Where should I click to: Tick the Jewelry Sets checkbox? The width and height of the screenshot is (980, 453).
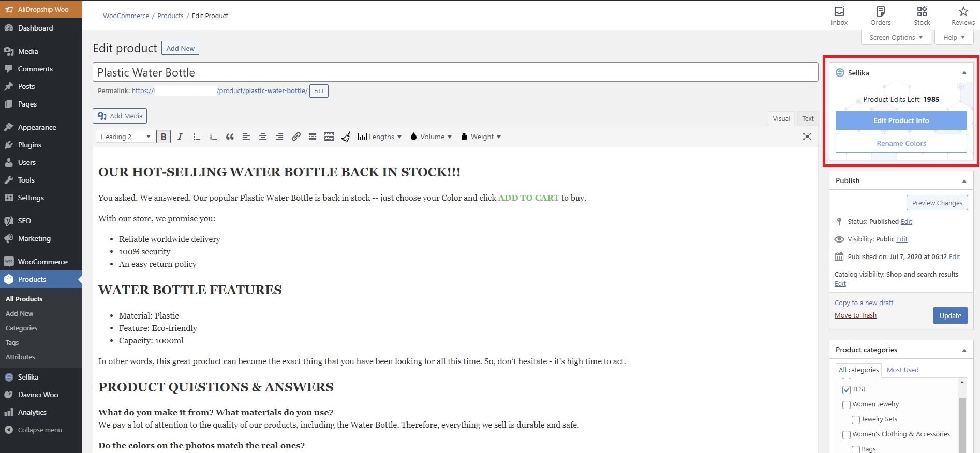pyautogui.click(x=856, y=420)
